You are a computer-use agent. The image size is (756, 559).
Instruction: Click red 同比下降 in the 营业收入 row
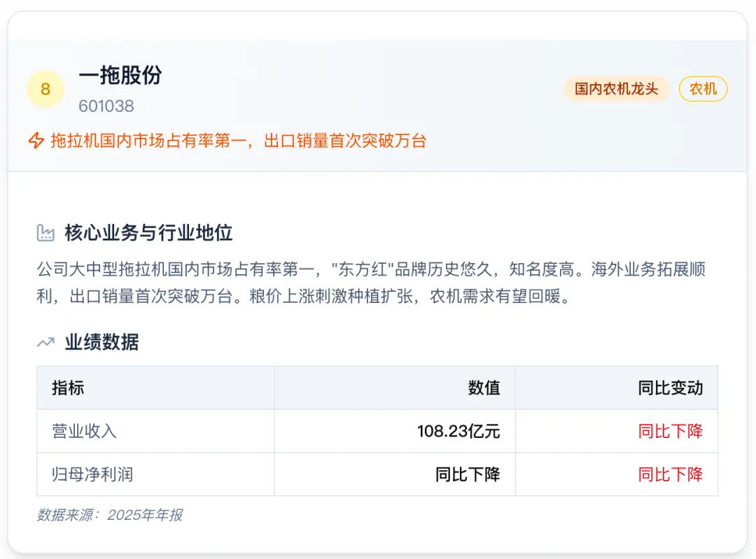[670, 431]
